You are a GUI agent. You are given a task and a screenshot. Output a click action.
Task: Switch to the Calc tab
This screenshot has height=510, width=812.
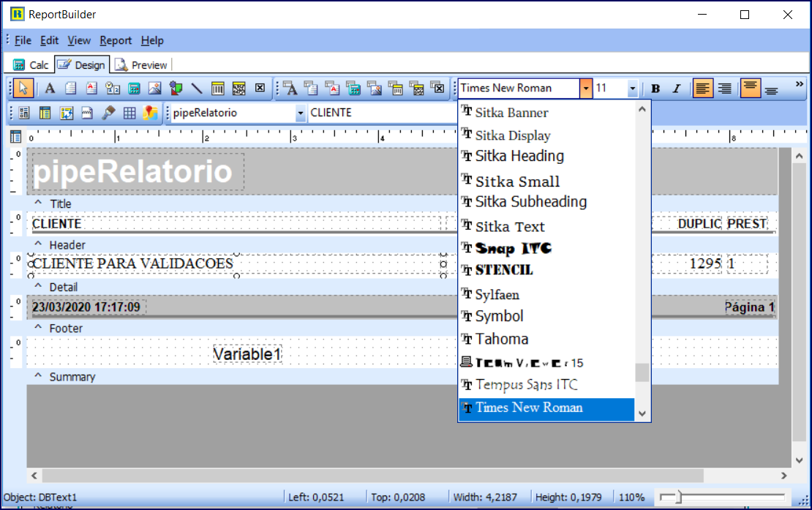pyautogui.click(x=31, y=64)
